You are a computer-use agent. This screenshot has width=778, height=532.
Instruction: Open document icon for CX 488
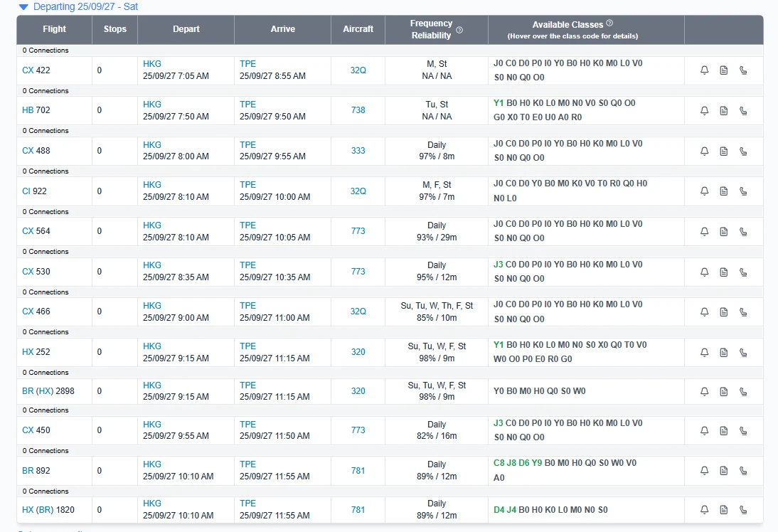point(723,151)
